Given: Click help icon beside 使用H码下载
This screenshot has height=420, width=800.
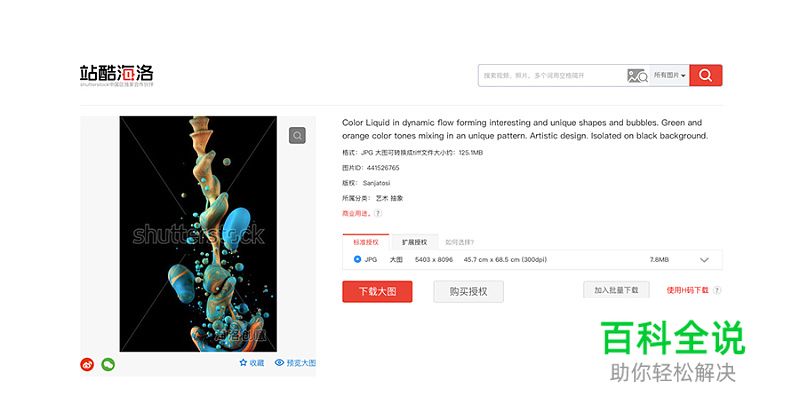Looking at the screenshot, I should click(717, 290).
